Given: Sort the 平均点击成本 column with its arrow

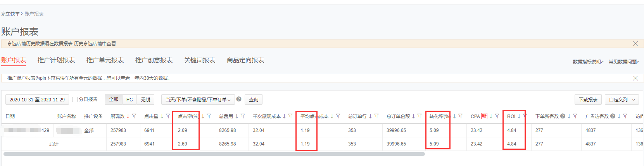Looking at the screenshot, I should (x=332, y=116).
